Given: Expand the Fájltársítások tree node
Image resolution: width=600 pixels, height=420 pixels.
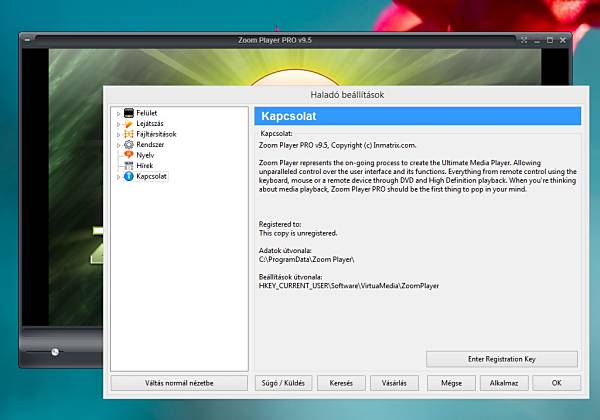Looking at the screenshot, I should [x=118, y=135].
